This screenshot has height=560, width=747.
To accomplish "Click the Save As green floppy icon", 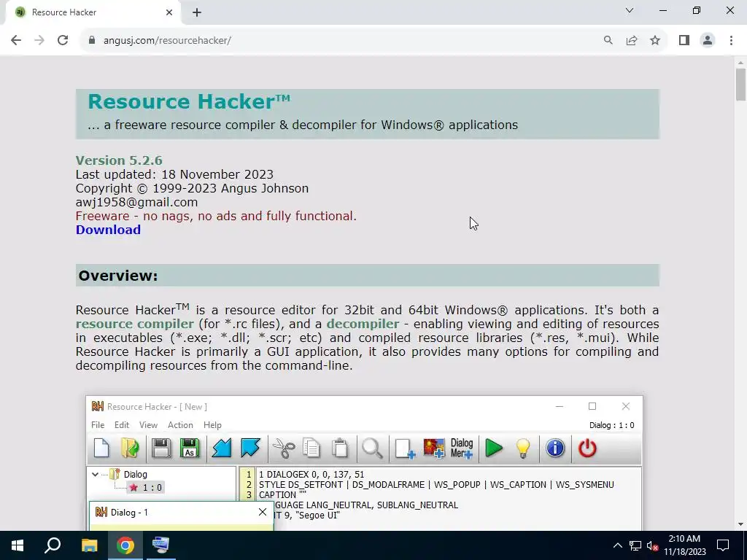I will (190, 448).
